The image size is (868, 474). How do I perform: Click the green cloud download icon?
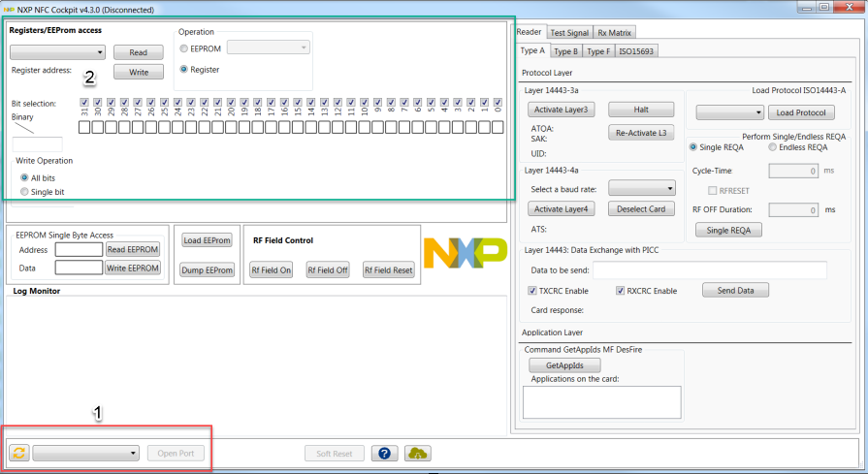click(x=417, y=454)
